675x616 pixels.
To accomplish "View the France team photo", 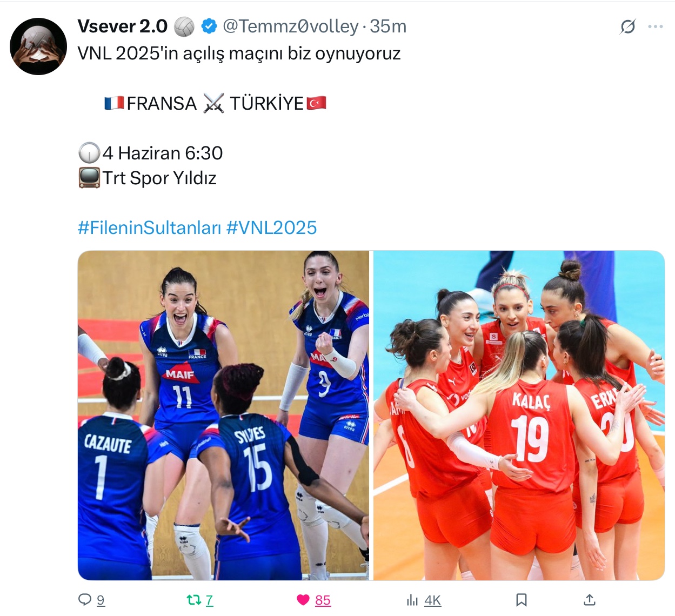I will coord(223,415).
